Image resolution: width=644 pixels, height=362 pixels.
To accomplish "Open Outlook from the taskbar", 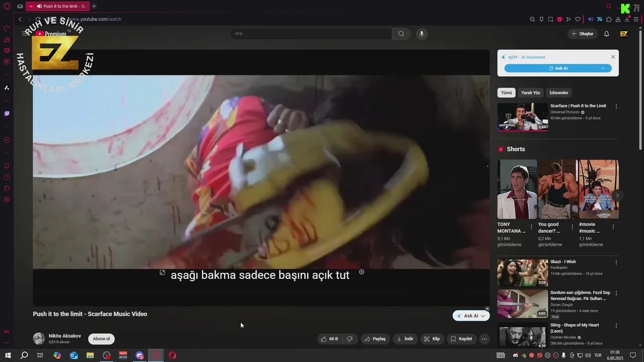I will pos(73,355).
